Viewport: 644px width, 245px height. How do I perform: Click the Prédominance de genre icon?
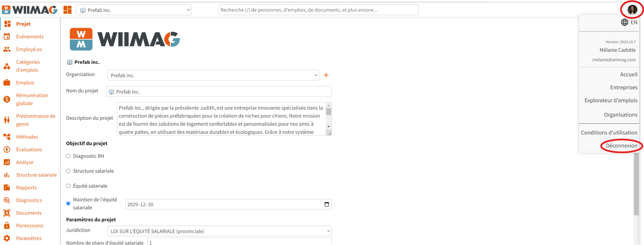click(x=7, y=120)
